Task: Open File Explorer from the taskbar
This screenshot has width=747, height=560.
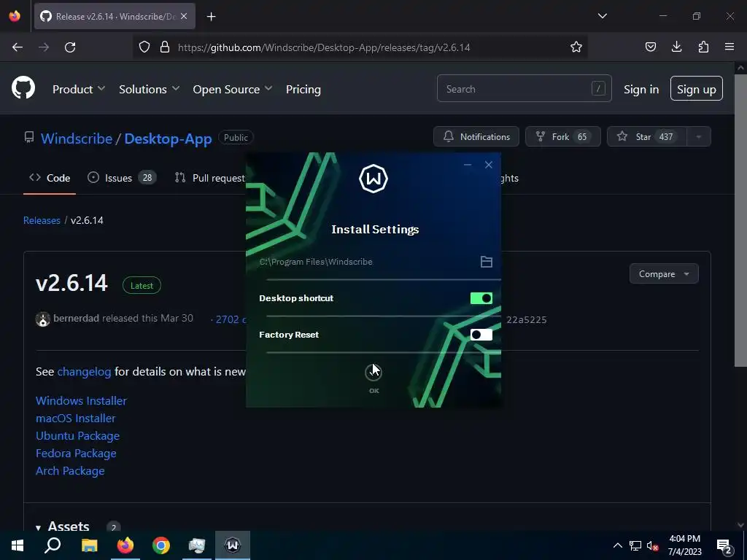Action: (89, 545)
